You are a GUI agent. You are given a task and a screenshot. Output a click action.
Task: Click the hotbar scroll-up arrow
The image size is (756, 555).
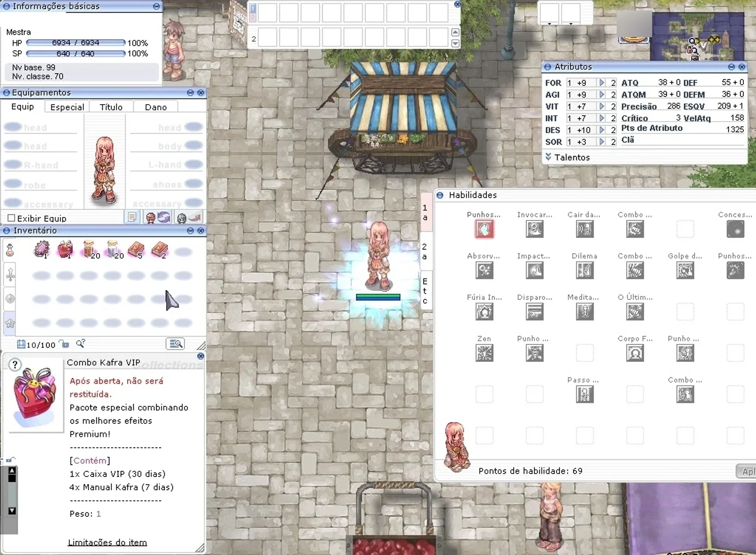[455, 32]
